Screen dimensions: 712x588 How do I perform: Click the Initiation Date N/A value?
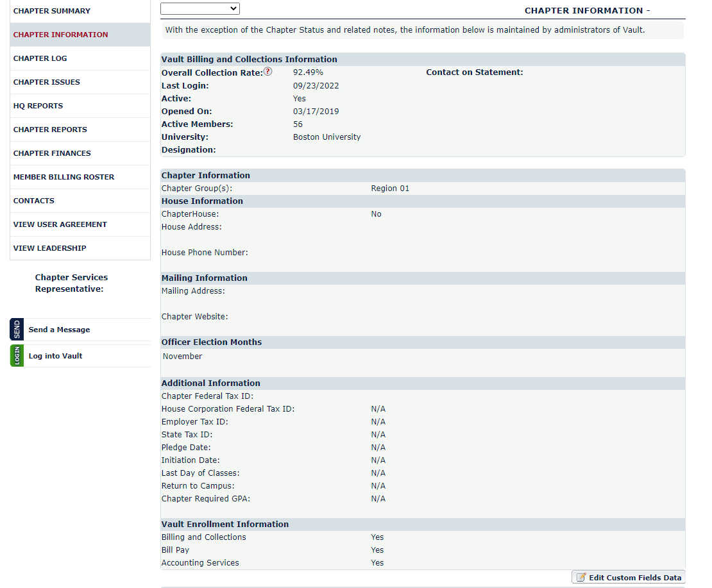[378, 460]
